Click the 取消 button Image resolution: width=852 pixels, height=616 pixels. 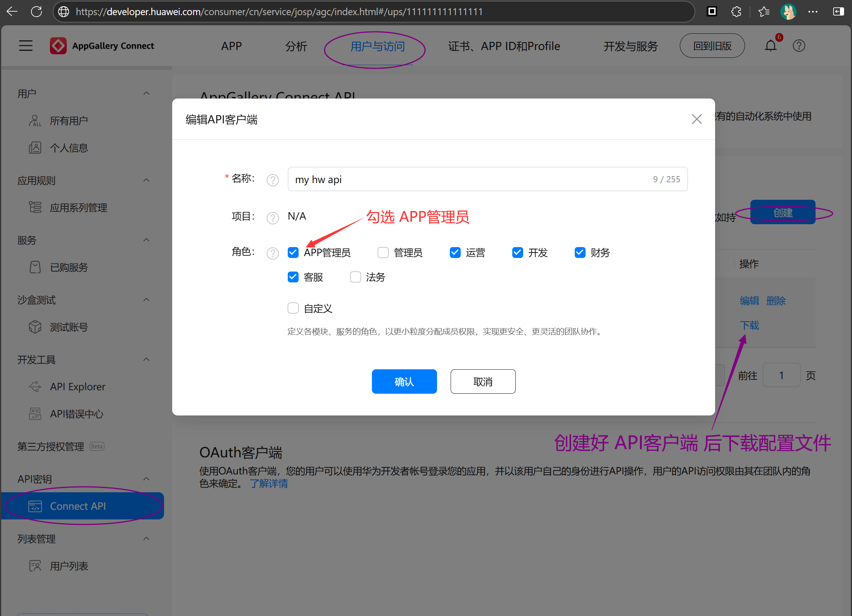coord(483,382)
